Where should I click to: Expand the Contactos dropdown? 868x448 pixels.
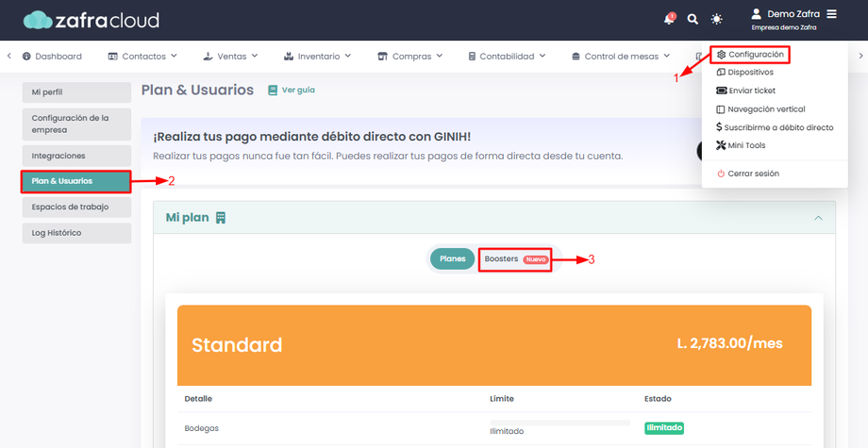click(x=174, y=56)
